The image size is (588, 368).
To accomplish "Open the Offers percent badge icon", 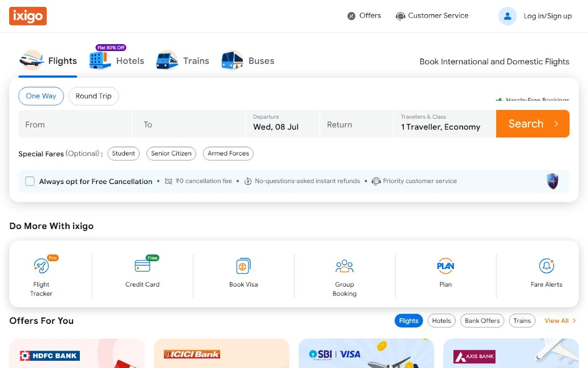I will [351, 16].
